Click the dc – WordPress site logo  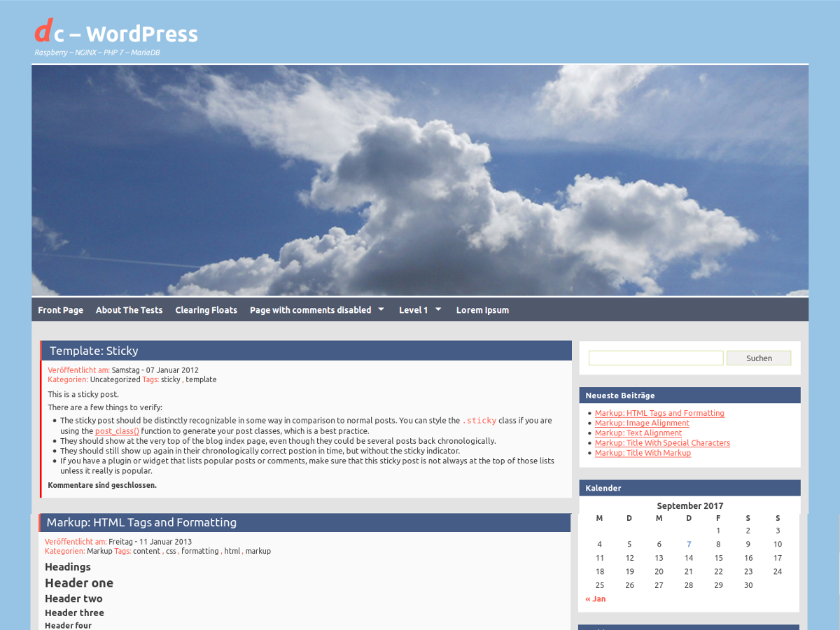115,33
